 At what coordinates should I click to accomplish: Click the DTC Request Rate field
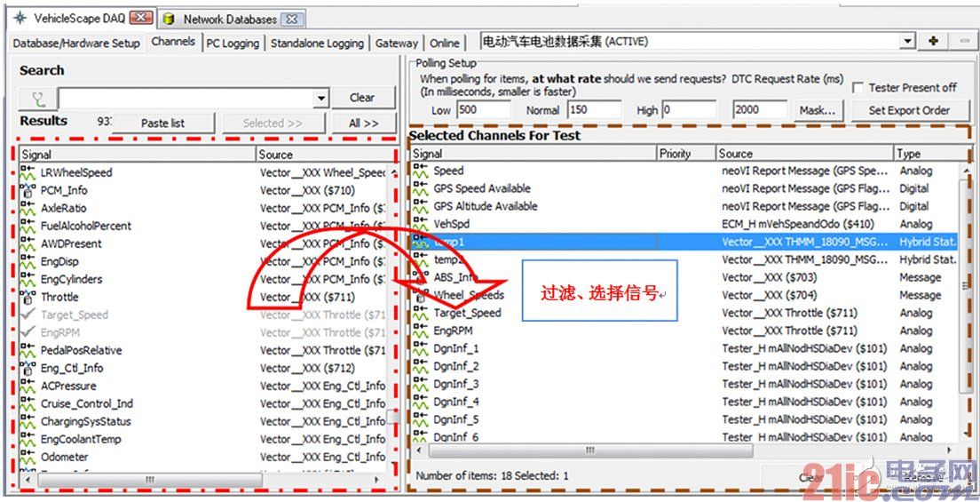tap(759, 109)
